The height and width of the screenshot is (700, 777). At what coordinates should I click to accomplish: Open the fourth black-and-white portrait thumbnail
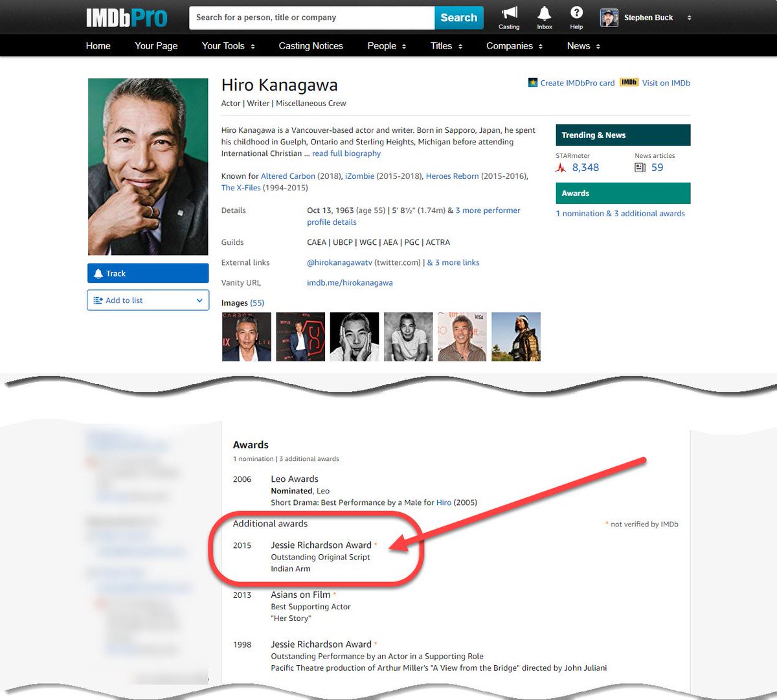coord(408,337)
